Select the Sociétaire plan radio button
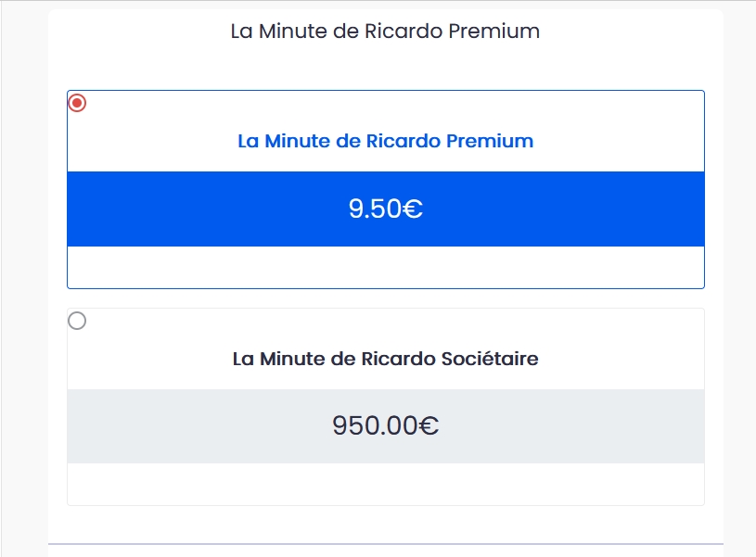This screenshot has height=557, width=756. pos(76,320)
